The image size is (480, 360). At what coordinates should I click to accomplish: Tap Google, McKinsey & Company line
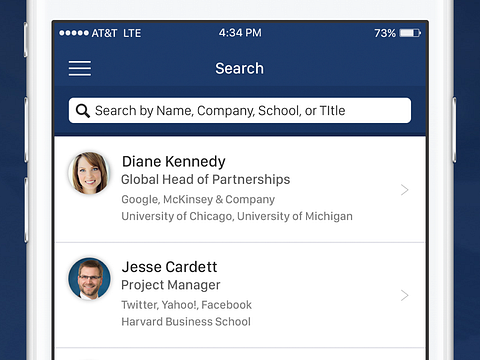tap(198, 199)
